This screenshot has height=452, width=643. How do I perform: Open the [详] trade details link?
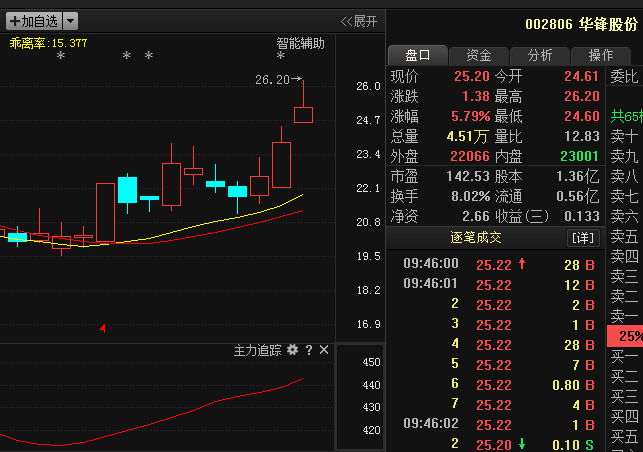click(x=583, y=238)
